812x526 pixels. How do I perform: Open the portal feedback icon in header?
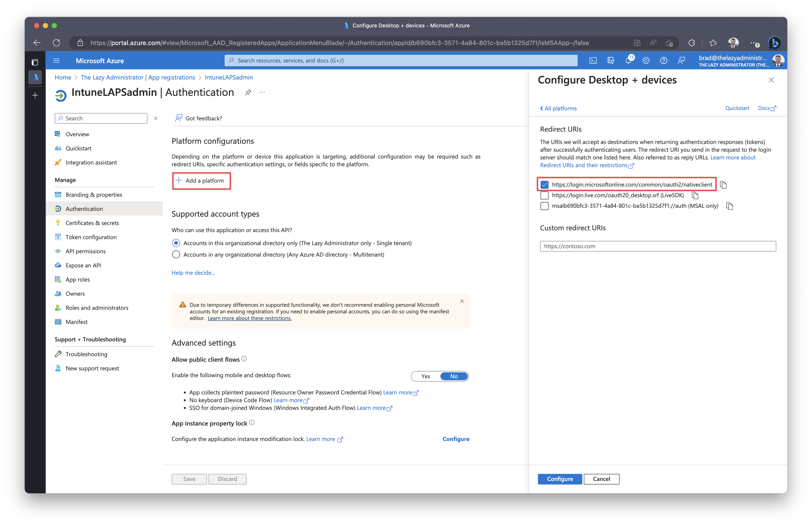(681, 61)
